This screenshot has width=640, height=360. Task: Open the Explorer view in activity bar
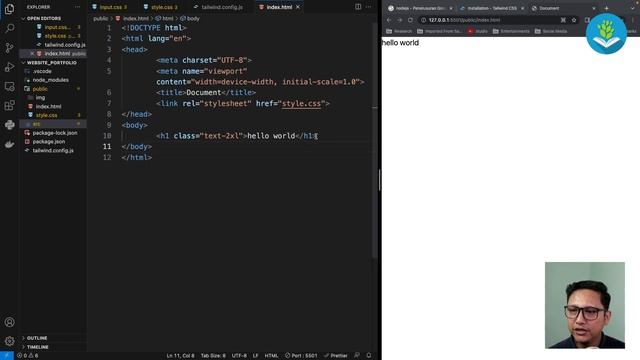click(x=9, y=9)
